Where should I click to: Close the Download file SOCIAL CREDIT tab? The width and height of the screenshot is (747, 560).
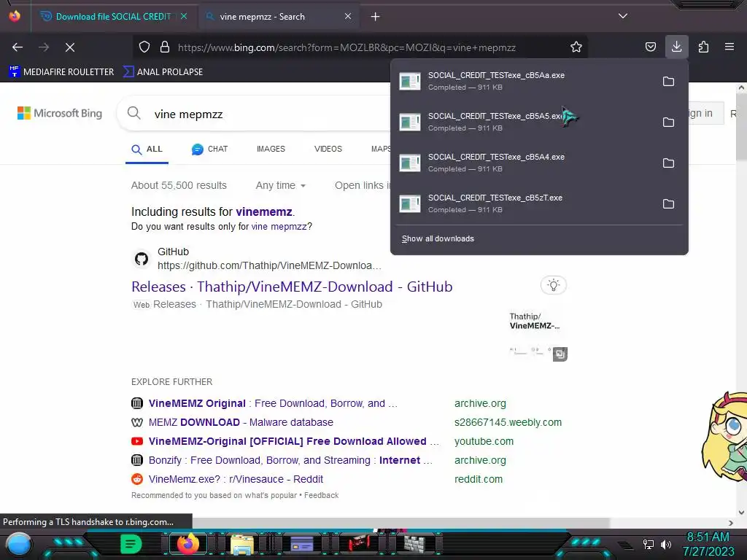[x=184, y=16]
